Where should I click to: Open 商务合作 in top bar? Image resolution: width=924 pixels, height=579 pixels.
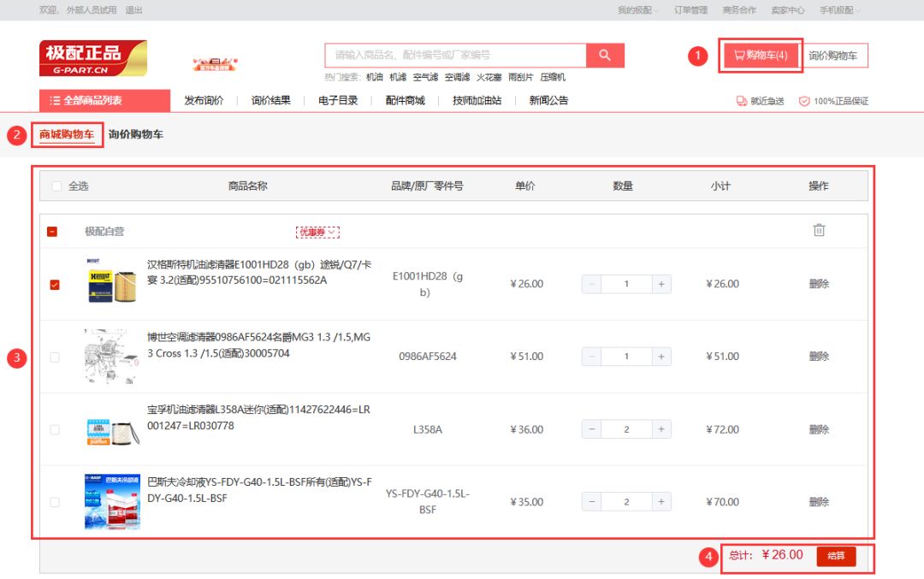pos(739,10)
